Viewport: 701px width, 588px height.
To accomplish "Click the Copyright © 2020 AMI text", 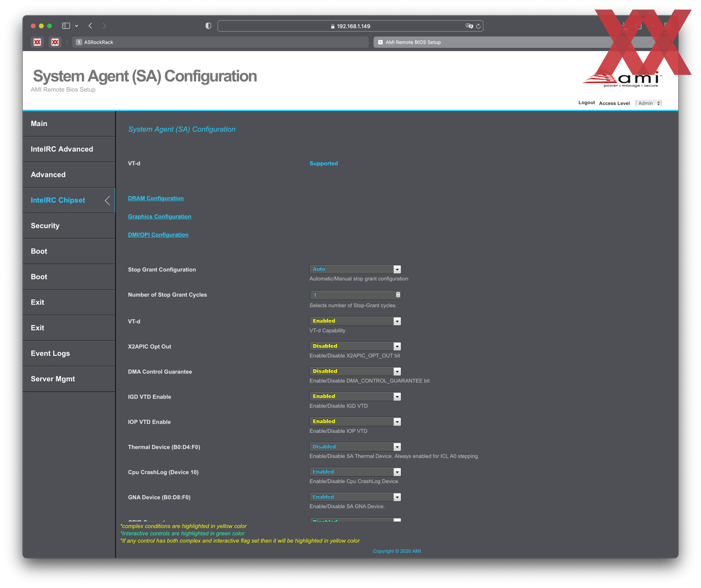I will (x=397, y=551).
